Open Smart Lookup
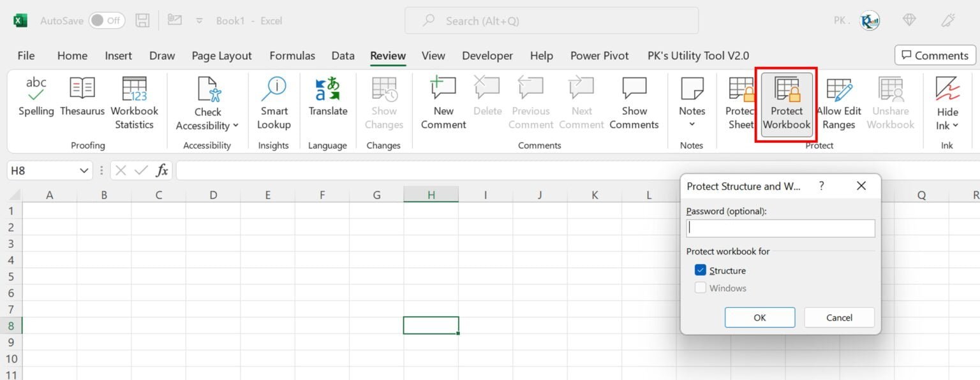The height and width of the screenshot is (380, 980). click(x=273, y=101)
